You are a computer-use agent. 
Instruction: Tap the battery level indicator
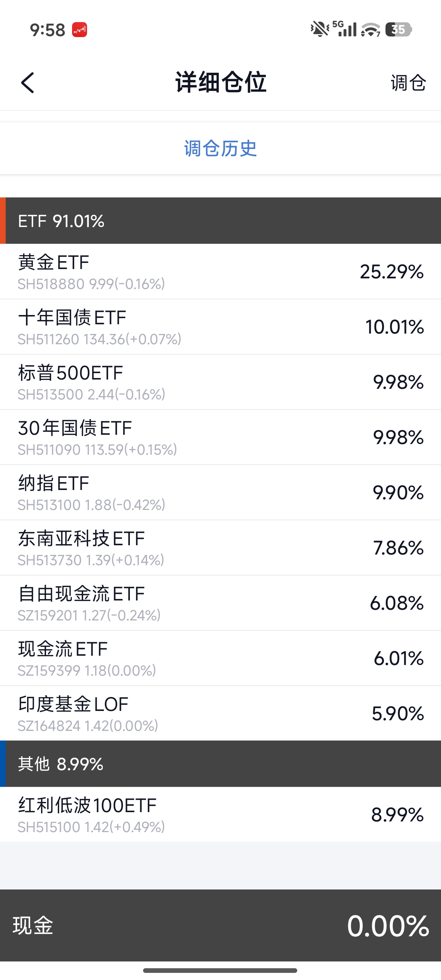pos(398,29)
